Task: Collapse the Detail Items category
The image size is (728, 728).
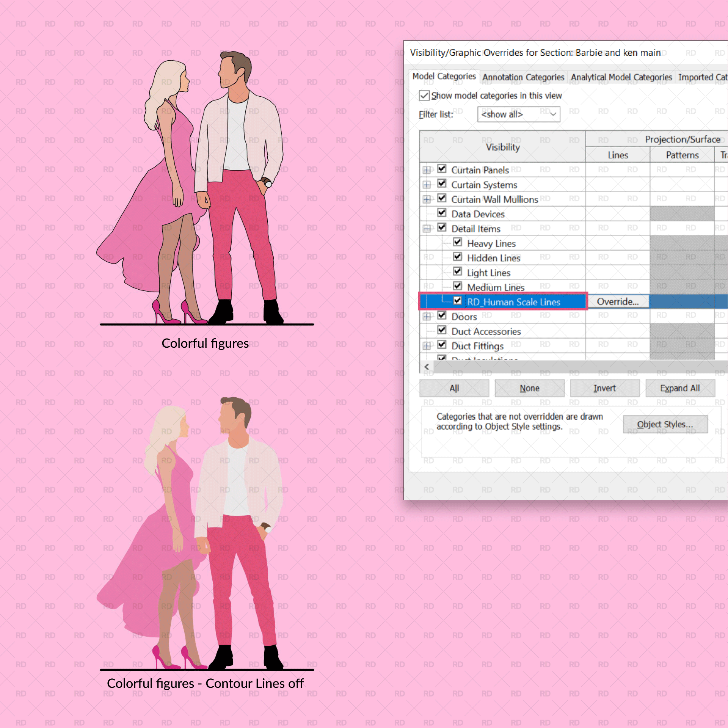Action: coord(427,228)
